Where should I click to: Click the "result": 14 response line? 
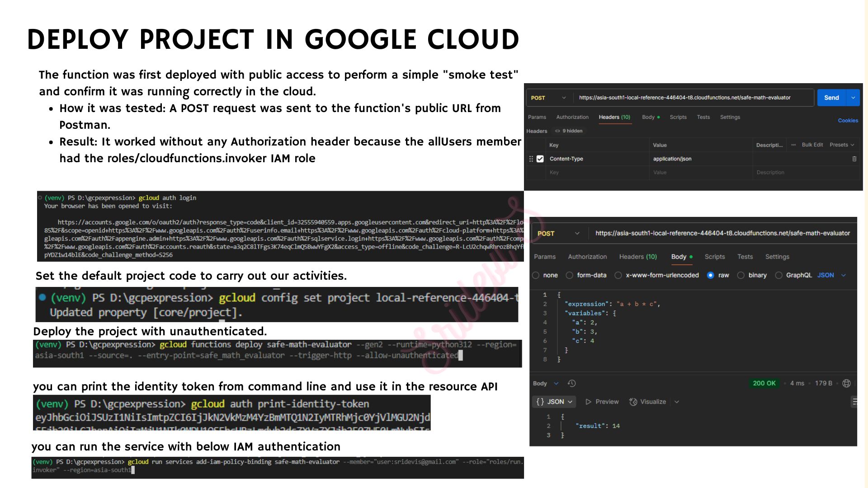coord(598,426)
